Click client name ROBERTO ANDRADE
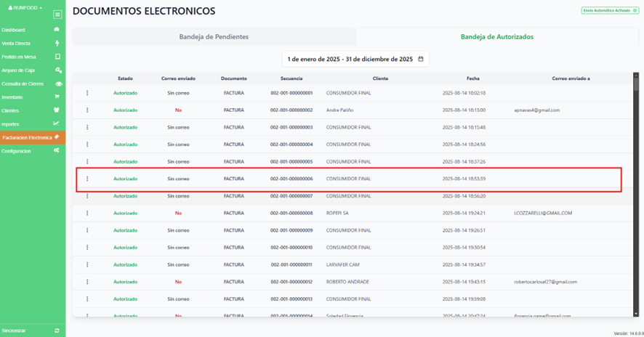 [347, 282]
